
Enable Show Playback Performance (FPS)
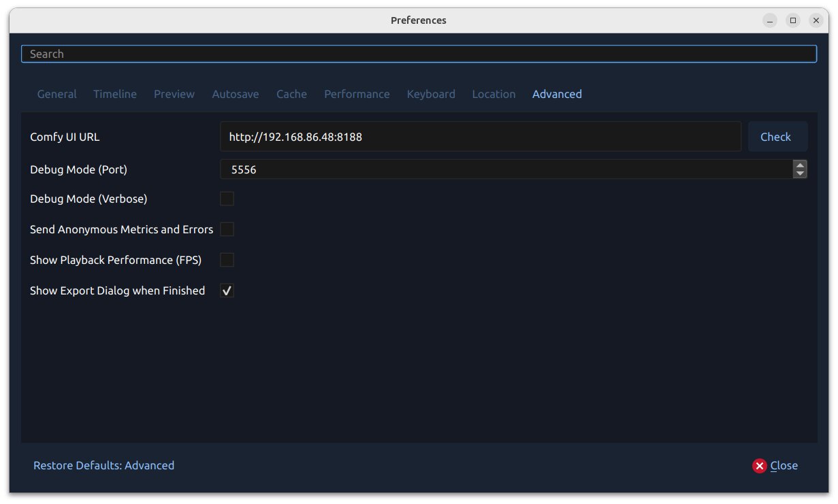coord(227,260)
